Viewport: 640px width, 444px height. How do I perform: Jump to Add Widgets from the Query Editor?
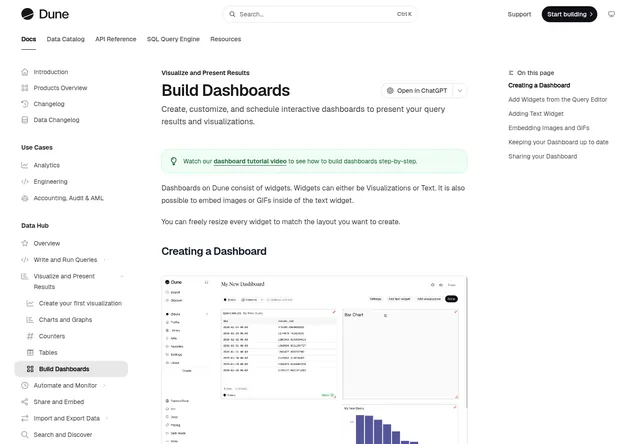(558, 100)
